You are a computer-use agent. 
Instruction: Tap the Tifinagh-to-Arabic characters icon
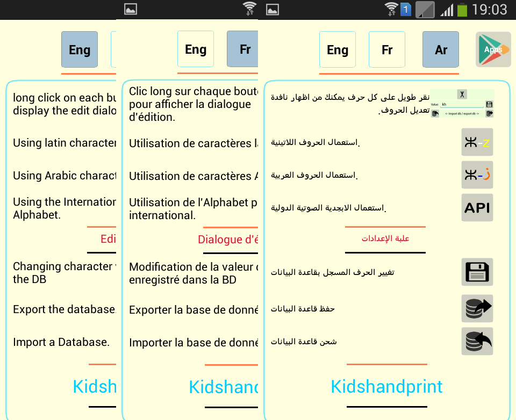[477, 175]
